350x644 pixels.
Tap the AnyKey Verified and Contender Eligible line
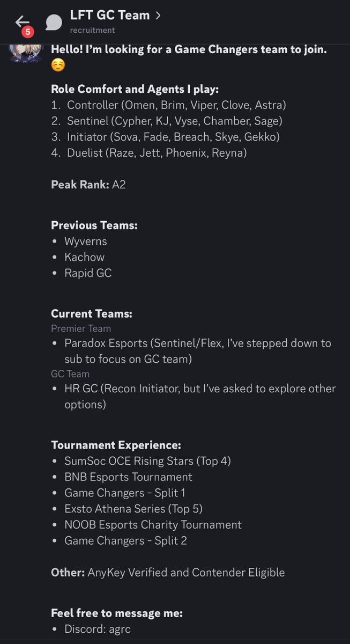pos(168,573)
